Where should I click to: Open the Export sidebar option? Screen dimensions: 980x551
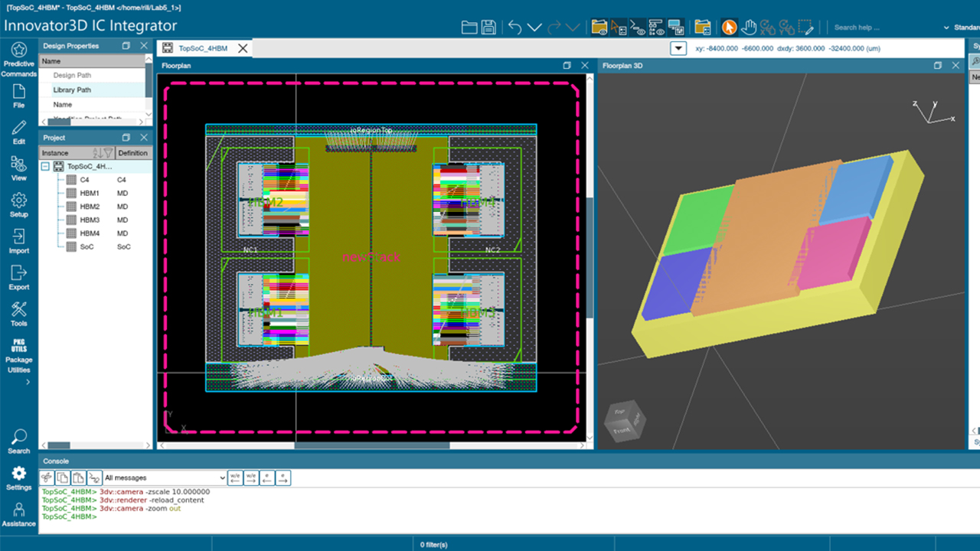coord(18,278)
